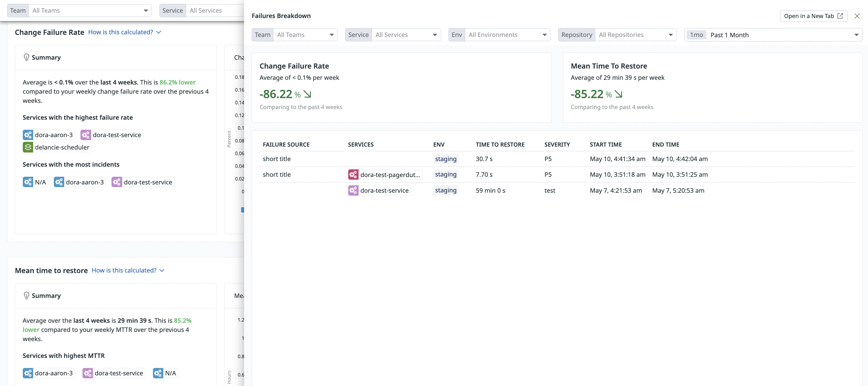Click staging env tag on first failure row
Screen dimensions: 868x386
coord(446,159)
